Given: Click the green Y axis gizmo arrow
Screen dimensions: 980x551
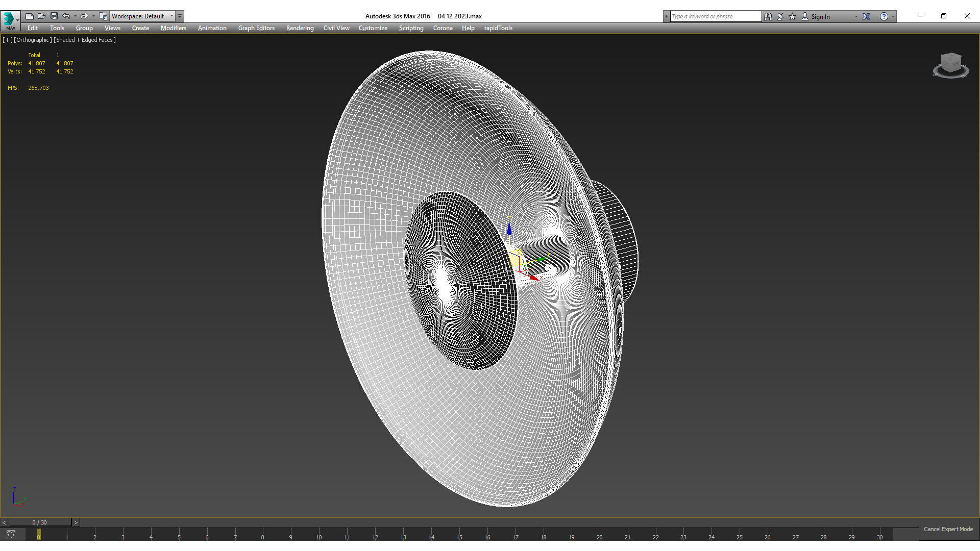Looking at the screenshot, I should (x=541, y=259).
